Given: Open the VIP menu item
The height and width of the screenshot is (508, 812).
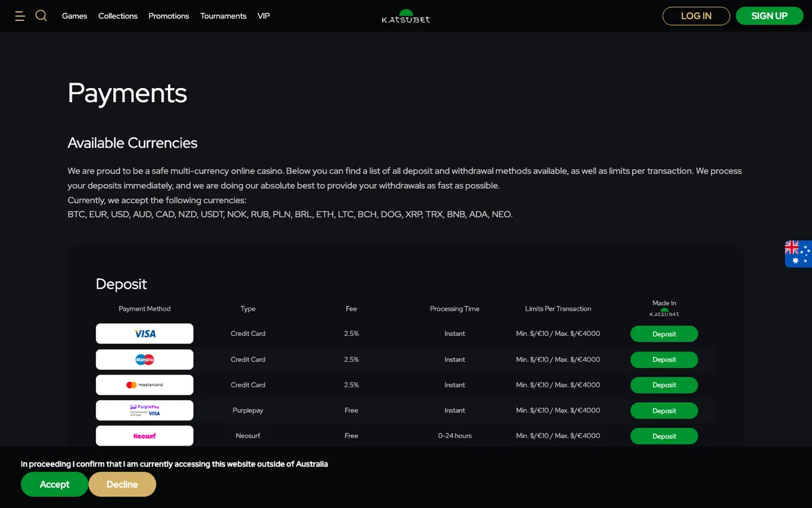Looking at the screenshot, I should click(x=264, y=16).
